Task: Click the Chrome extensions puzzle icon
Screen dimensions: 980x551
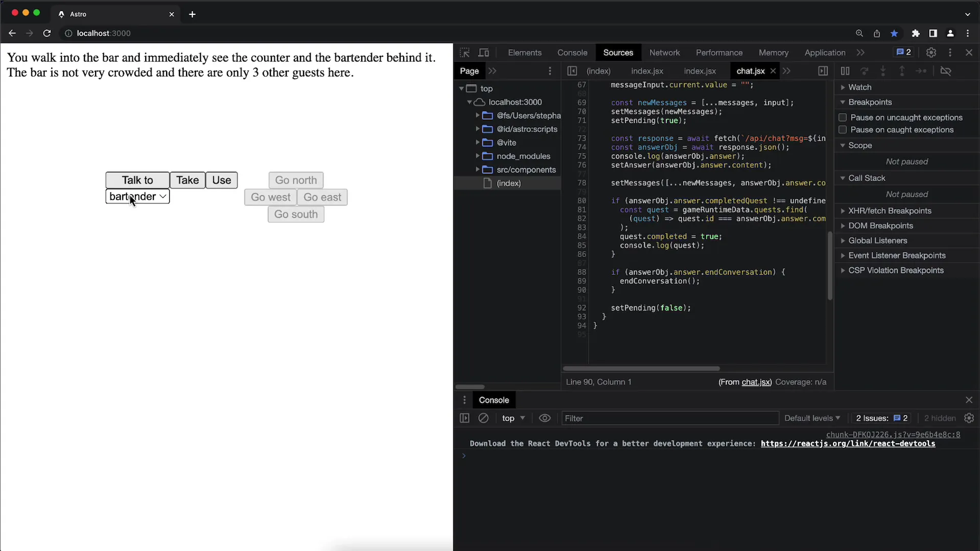Action: click(916, 33)
